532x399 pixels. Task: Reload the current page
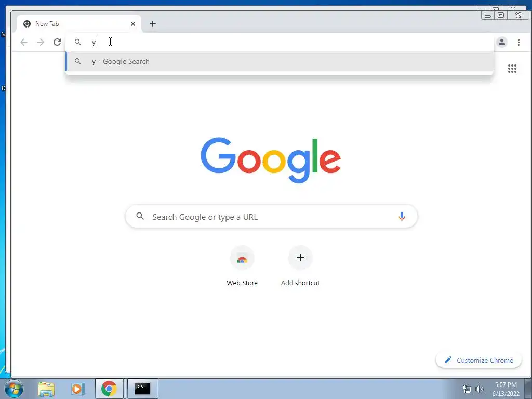coord(57,42)
